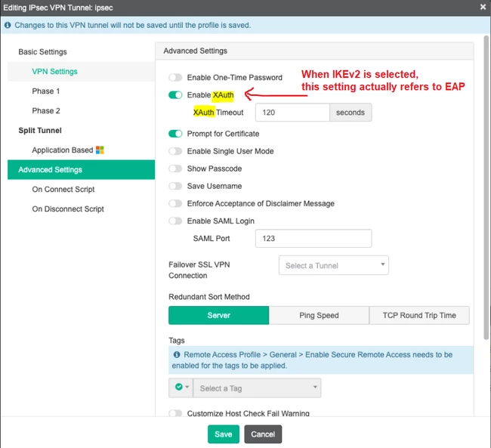Switch on Enable SAML Login
Screen dimensions: 491x448
coord(175,221)
